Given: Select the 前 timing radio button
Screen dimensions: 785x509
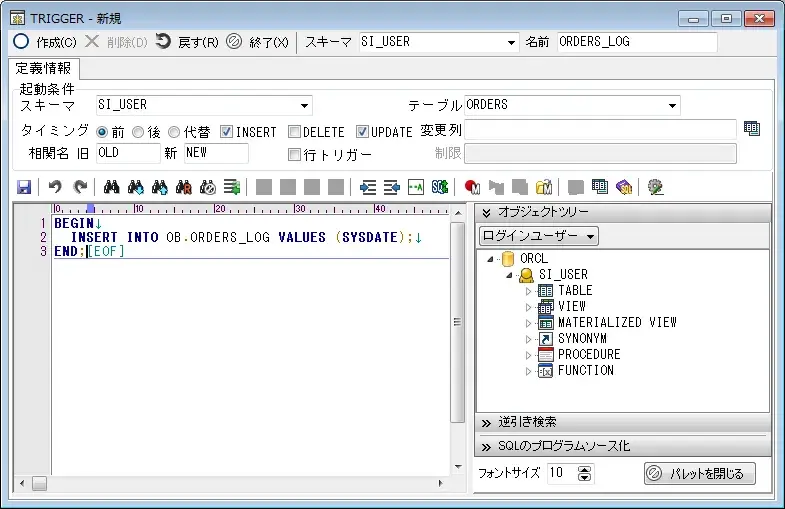Looking at the screenshot, I should coord(102,132).
